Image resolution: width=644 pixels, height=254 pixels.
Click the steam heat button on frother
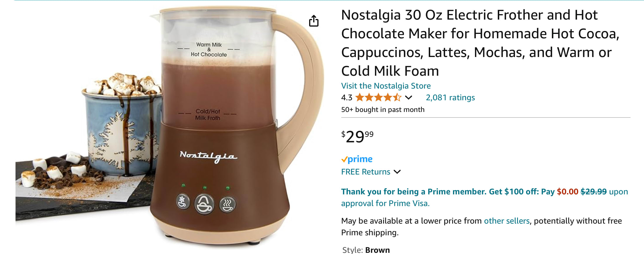click(228, 204)
